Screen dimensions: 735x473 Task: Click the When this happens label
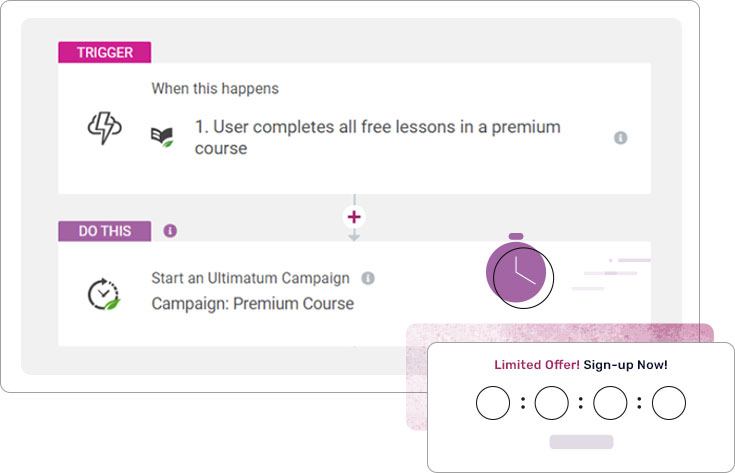click(215, 88)
